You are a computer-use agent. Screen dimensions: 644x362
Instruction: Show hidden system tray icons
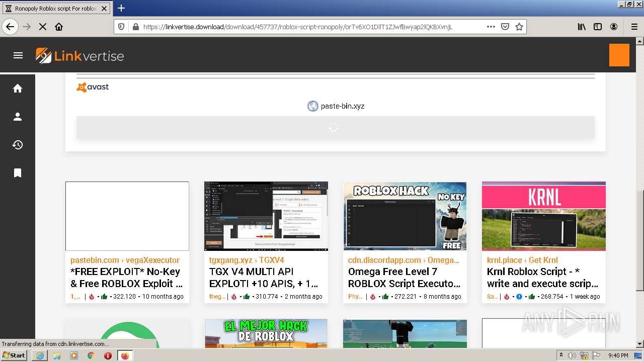[561, 355]
